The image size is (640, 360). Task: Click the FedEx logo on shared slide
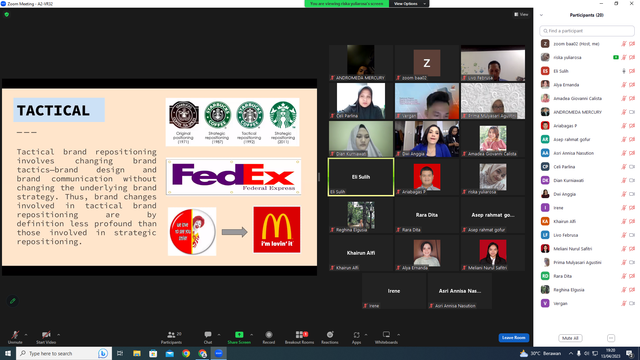233,177
